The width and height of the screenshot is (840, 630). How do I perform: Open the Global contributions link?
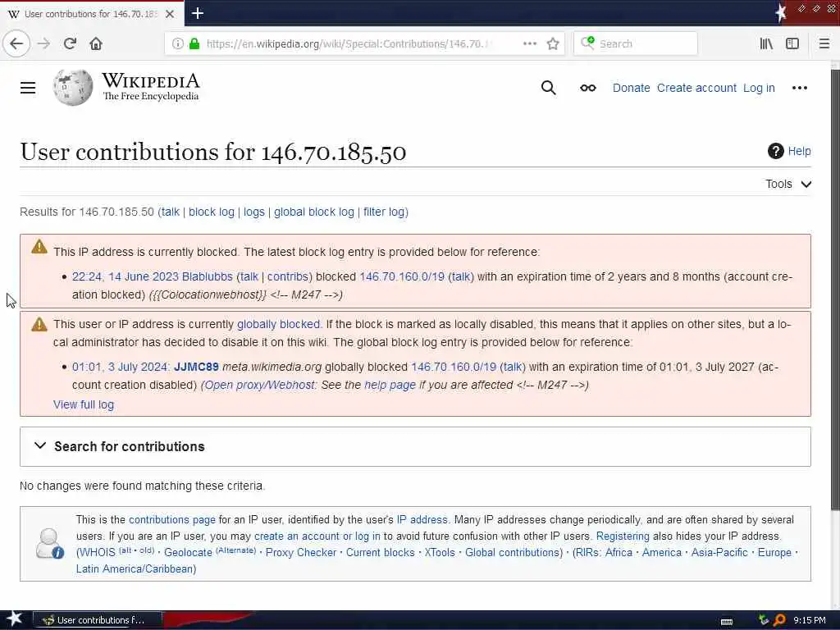click(x=512, y=553)
